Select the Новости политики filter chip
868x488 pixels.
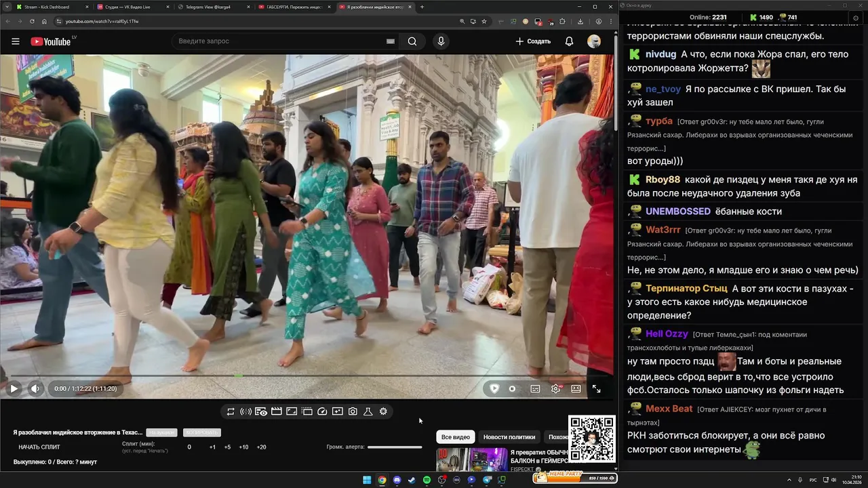click(x=509, y=437)
